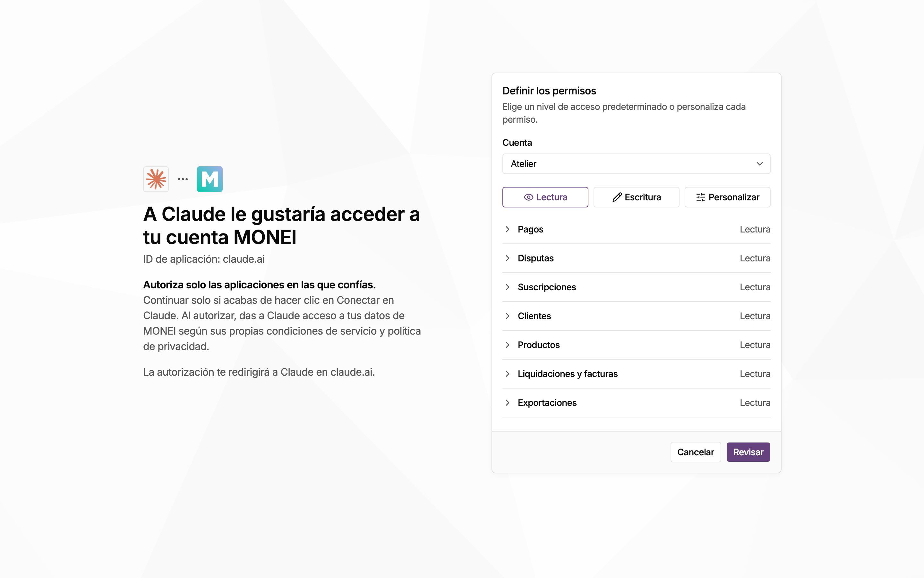Expand the Exportaciones permission chevron
This screenshot has width=924, height=578.
point(508,403)
